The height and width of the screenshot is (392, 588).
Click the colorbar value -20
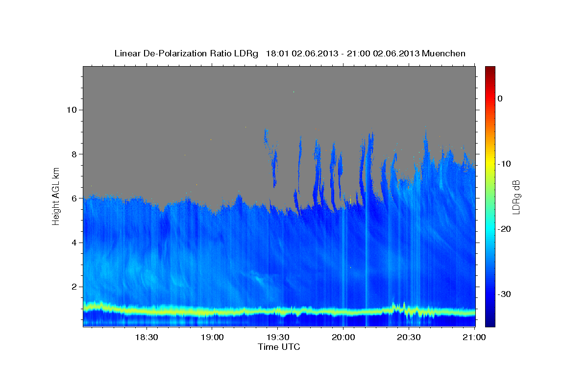pyautogui.click(x=504, y=229)
